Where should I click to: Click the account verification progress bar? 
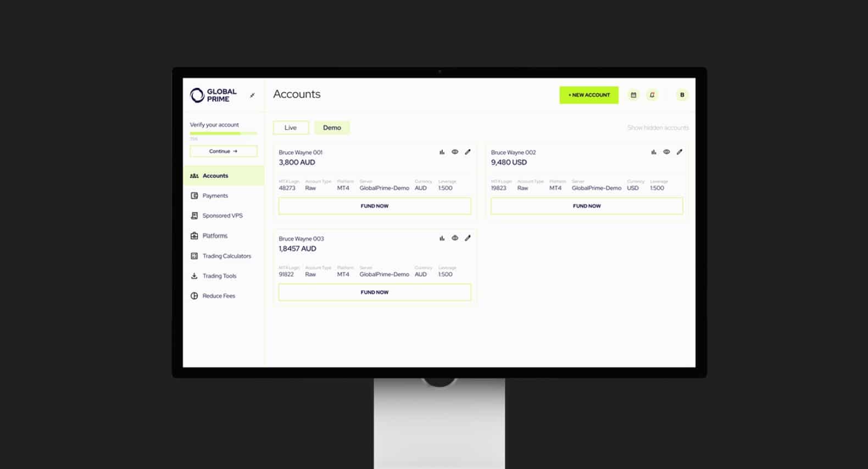[224, 133]
